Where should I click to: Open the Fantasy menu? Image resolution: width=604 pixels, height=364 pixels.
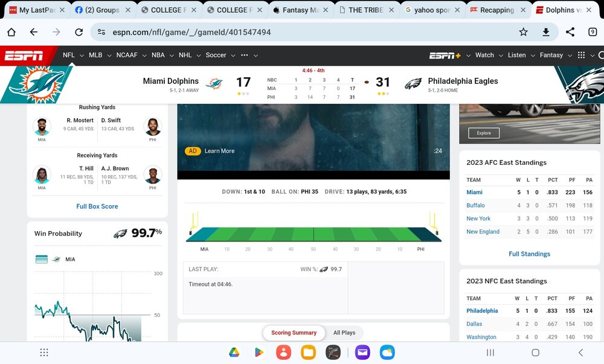tap(551, 55)
